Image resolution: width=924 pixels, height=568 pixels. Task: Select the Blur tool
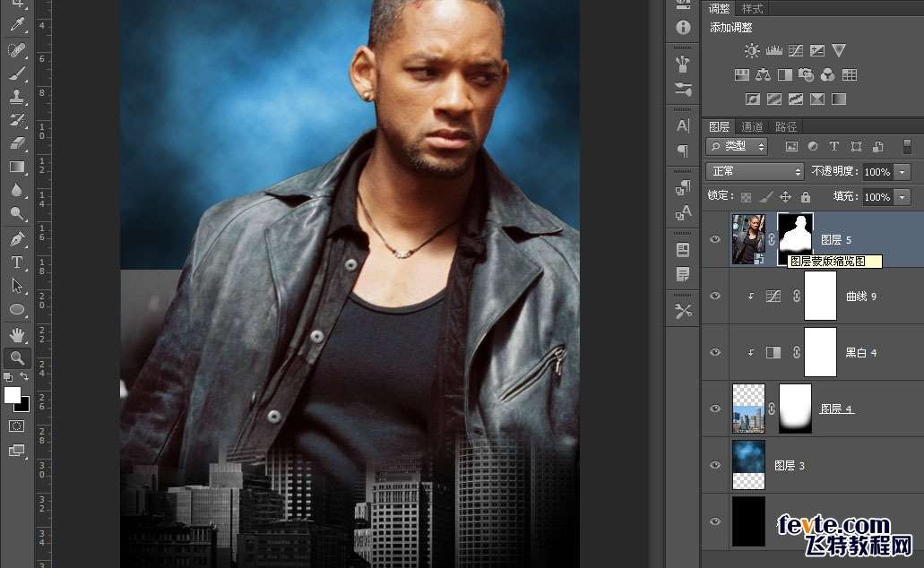click(17, 190)
